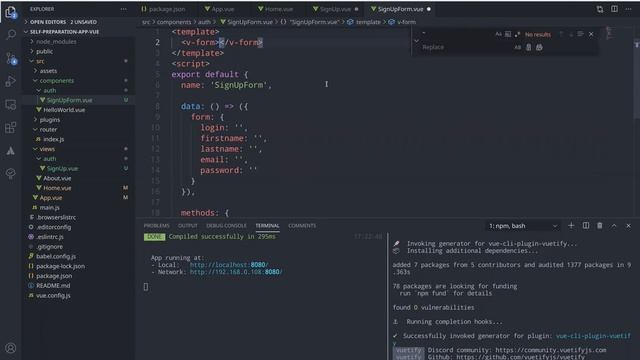Toggle Use Regular Expression in find

coord(517,34)
